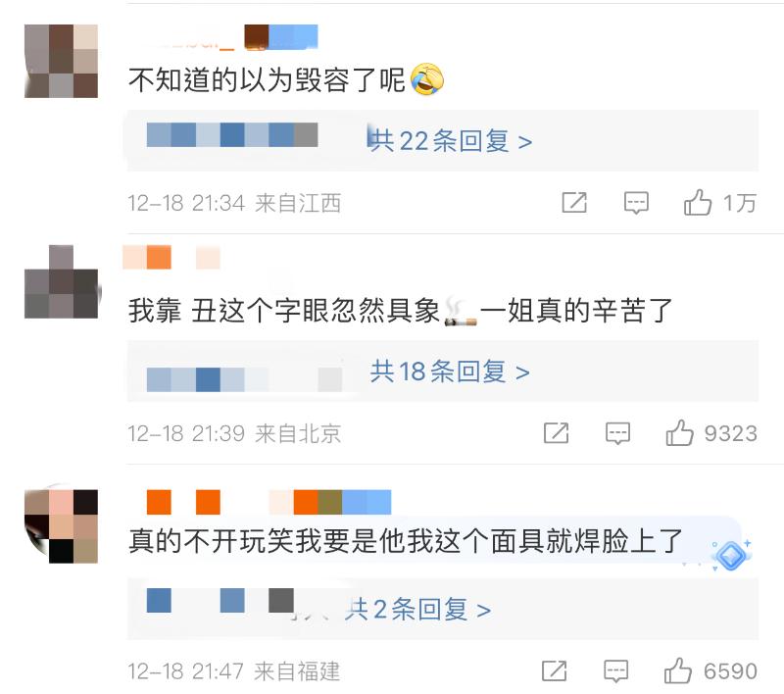
Task: Open username above 我靠 丑这个字眼 comment
Action: pos(171,257)
